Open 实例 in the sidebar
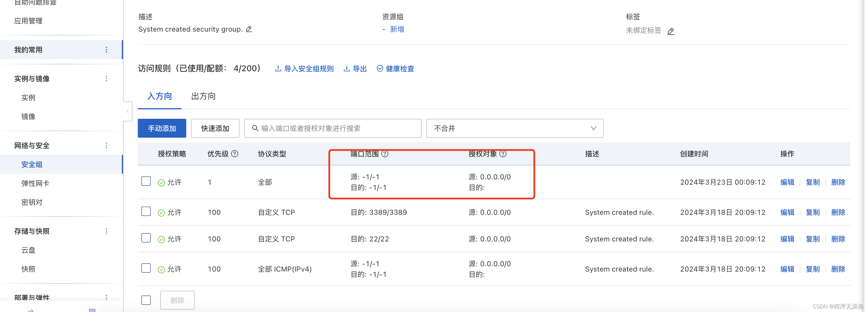Viewport: 868px width, 312px height. 28,97
